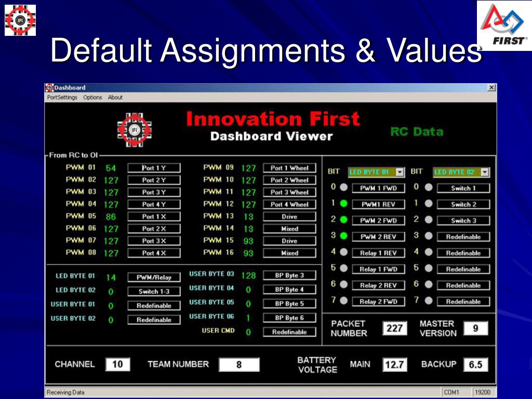Screen dimensions: 532x399
Task: Open the PortSettings menu
Action: 62,97
